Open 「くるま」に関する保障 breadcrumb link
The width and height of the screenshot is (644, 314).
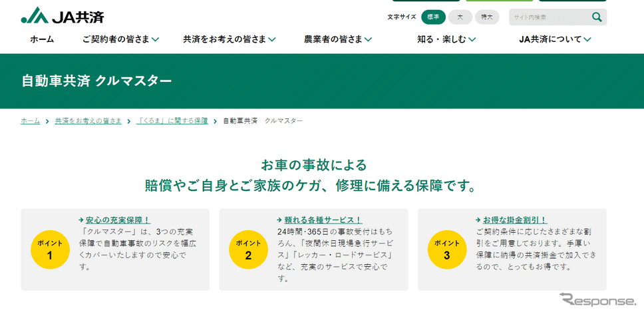coord(172,121)
